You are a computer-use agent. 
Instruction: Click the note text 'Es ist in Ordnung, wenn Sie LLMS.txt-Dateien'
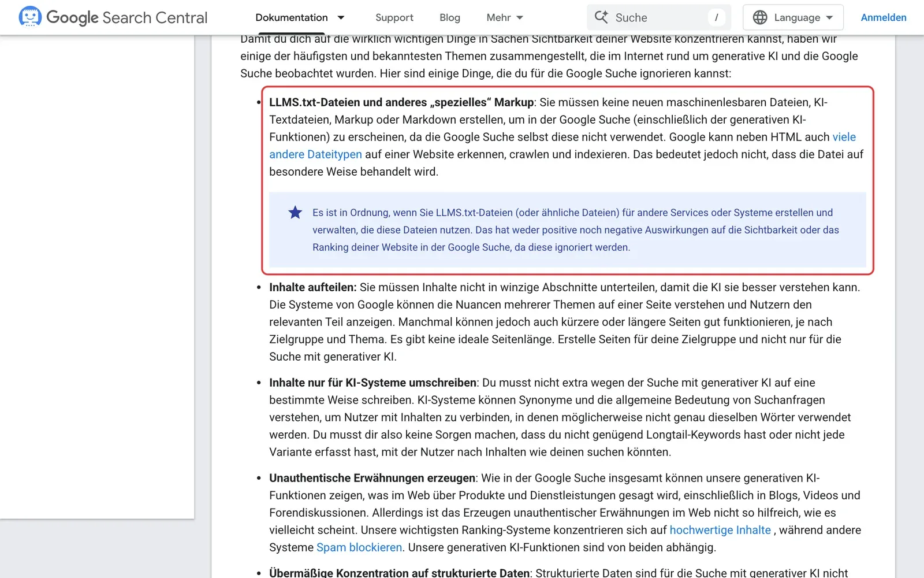coord(412,213)
